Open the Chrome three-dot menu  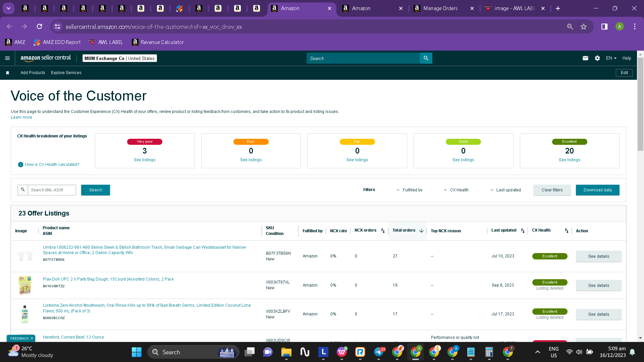(635, 26)
